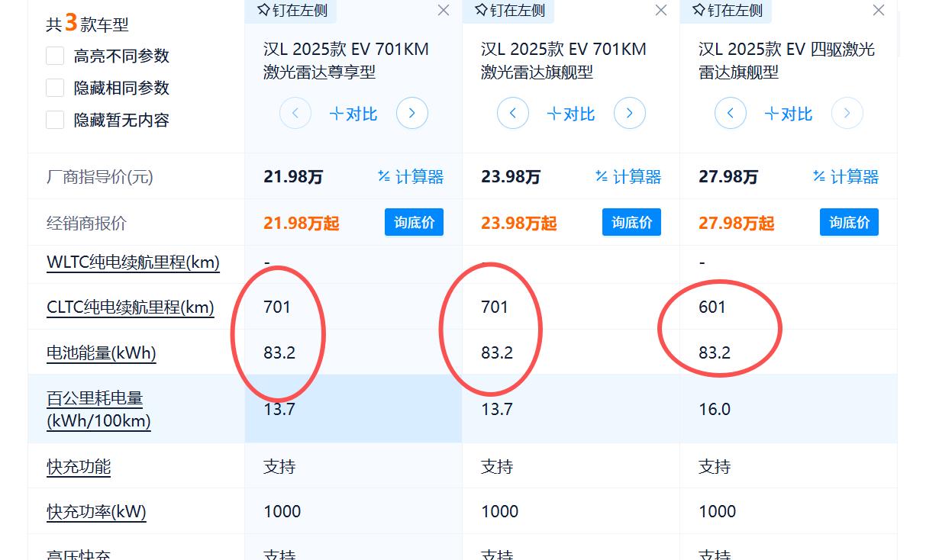Go to previous model in 尊享型 column

point(295,114)
